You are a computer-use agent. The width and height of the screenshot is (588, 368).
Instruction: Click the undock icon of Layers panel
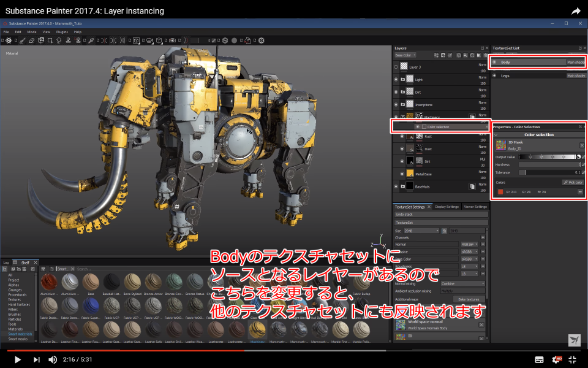point(482,48)
